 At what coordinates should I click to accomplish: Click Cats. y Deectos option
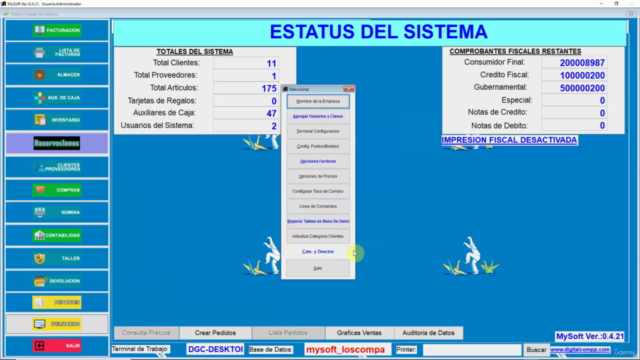point(318,251)
